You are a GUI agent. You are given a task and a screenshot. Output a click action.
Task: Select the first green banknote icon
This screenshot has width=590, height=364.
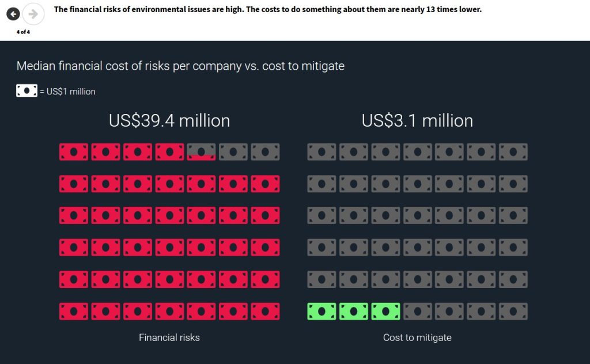click(322, 312)
